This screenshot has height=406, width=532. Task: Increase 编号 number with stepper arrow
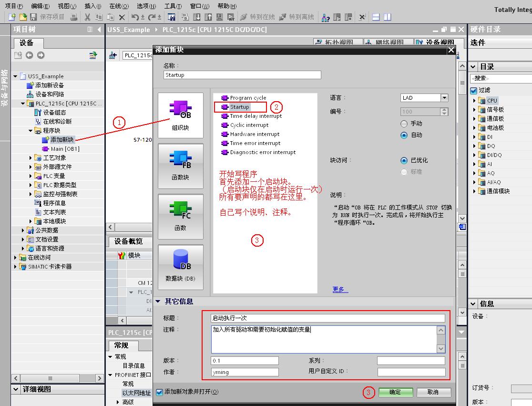(444, 110)
